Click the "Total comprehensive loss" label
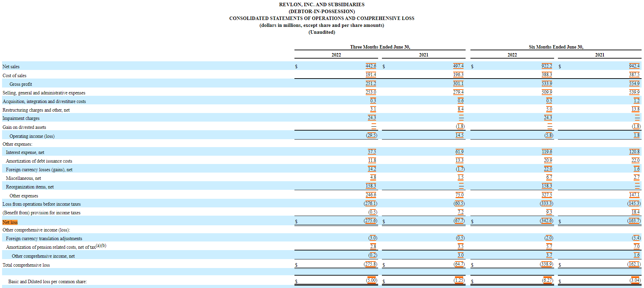644x288 pixels. 26,265
